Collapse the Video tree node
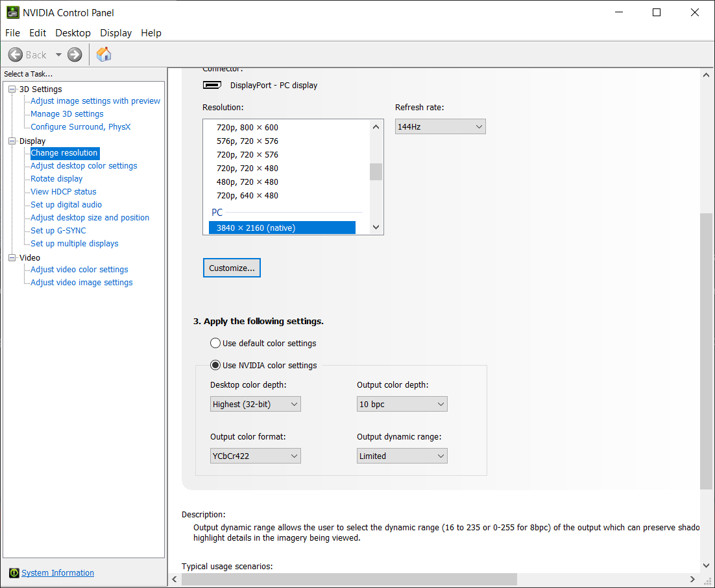Viewport: 715px width, 588px height. pyautogui.click(x=12, y=258)
